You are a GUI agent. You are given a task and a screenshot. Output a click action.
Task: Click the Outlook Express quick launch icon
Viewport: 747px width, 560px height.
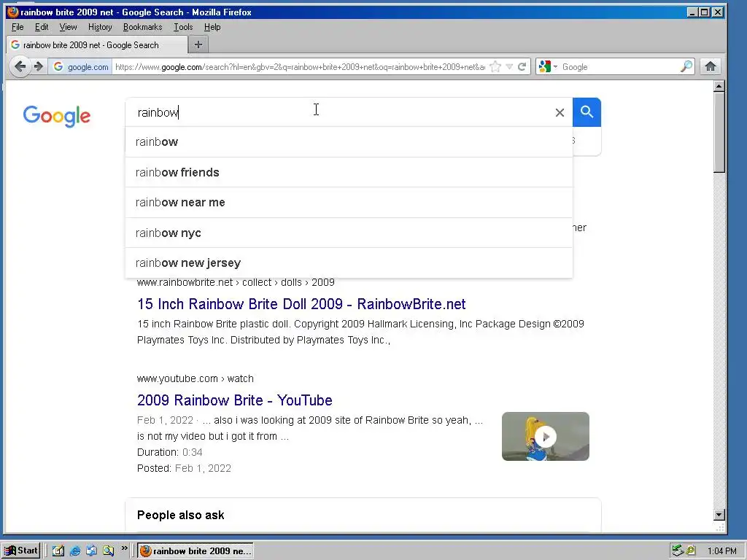tap(91, 551)
